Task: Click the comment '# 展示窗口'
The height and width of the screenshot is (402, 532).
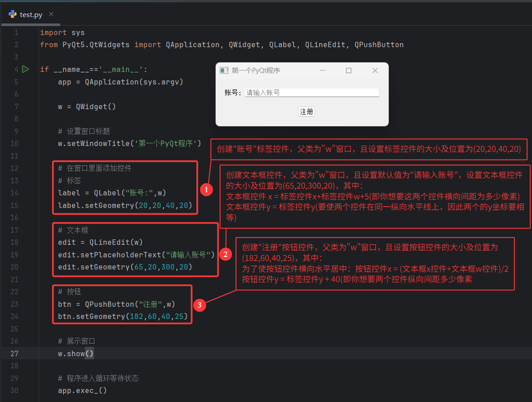Action: 77,341
